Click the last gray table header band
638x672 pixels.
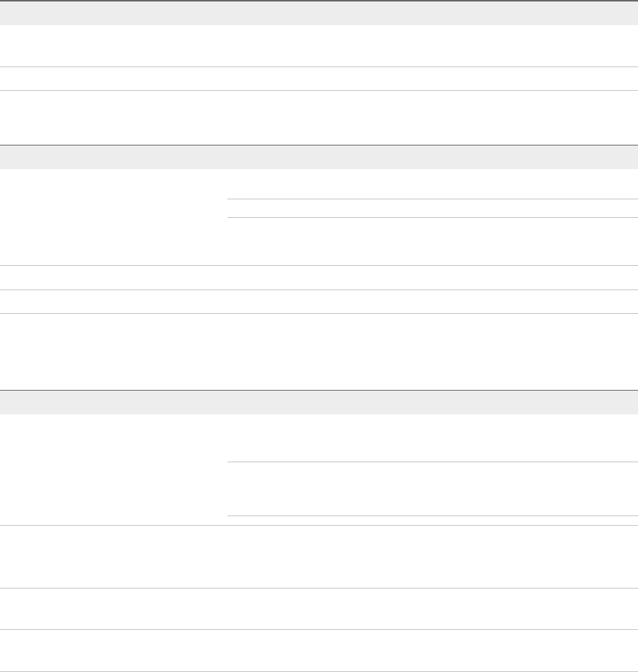click(x=319, y=402)
